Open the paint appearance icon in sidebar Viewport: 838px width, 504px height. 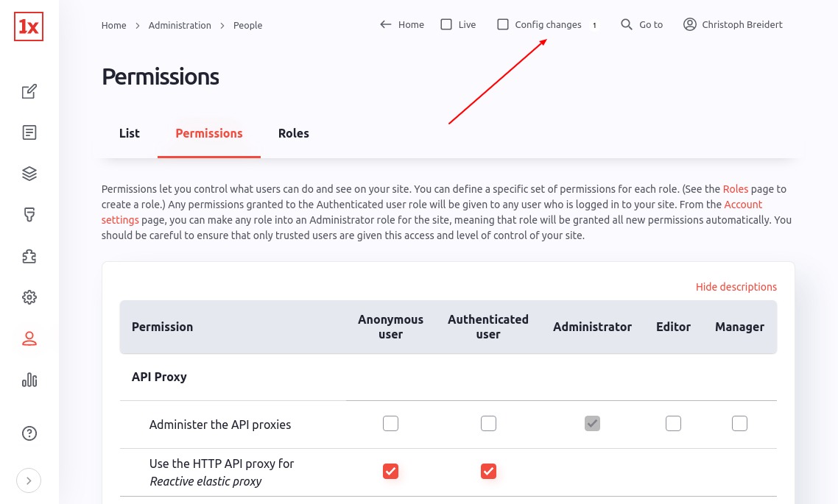(x=29, y=215)
